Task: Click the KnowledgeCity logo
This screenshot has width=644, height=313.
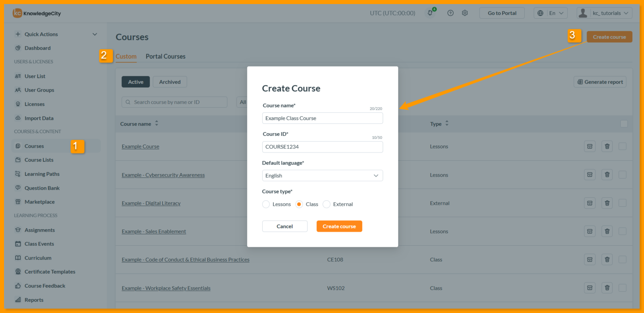Action: 37,13
